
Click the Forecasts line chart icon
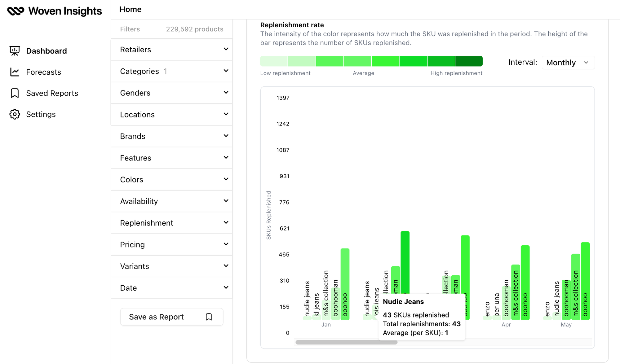tap(15, 72)
